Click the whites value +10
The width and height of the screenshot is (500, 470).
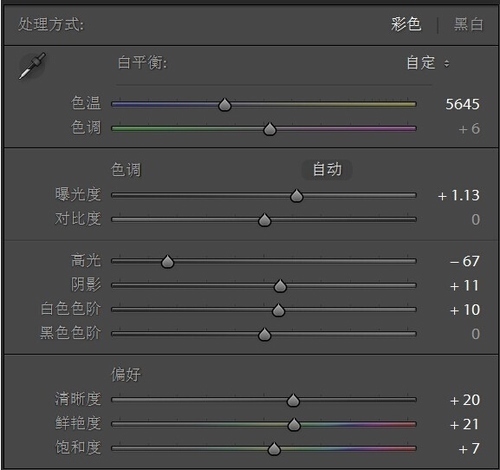coord(465,310)
